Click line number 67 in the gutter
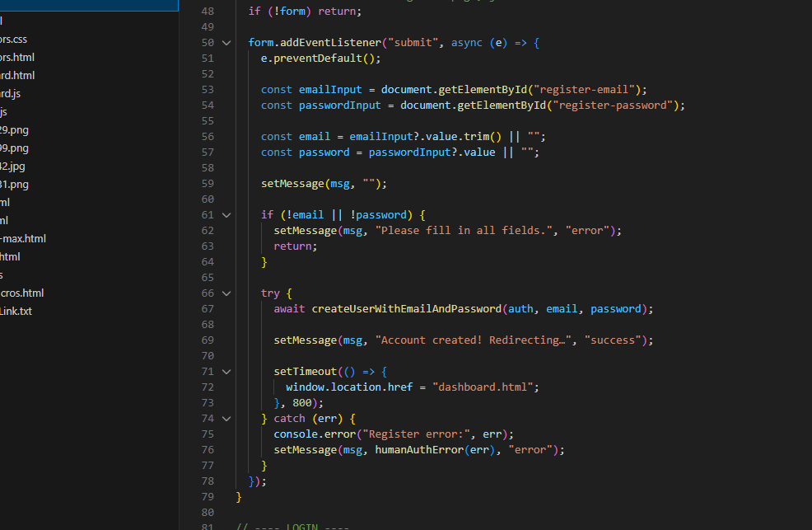This screenshot has width=812, height=530. (207, 309)
